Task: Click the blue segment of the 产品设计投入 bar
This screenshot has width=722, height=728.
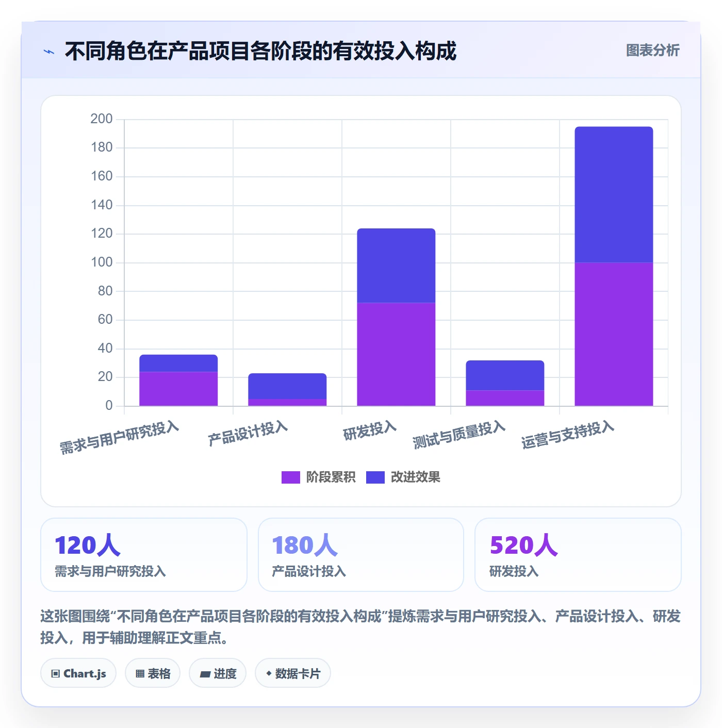Action: click(x=287, y=386)
